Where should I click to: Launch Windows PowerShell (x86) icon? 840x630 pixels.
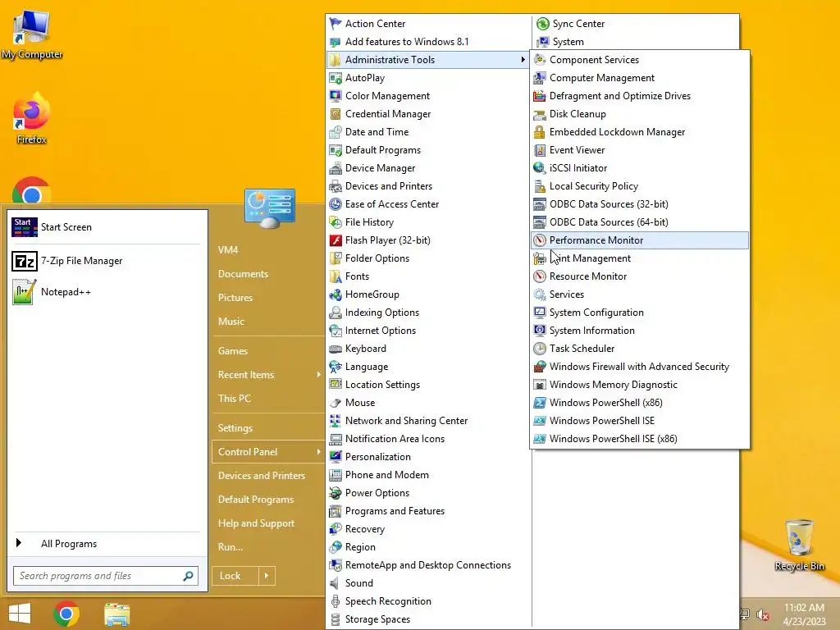(540, 402)
